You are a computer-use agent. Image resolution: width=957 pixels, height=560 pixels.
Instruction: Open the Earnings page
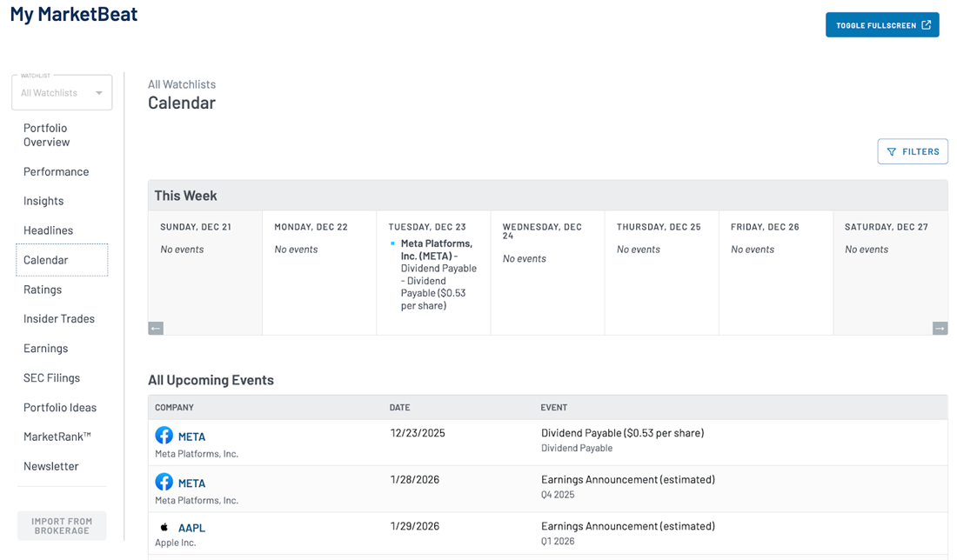coord(46,349)
